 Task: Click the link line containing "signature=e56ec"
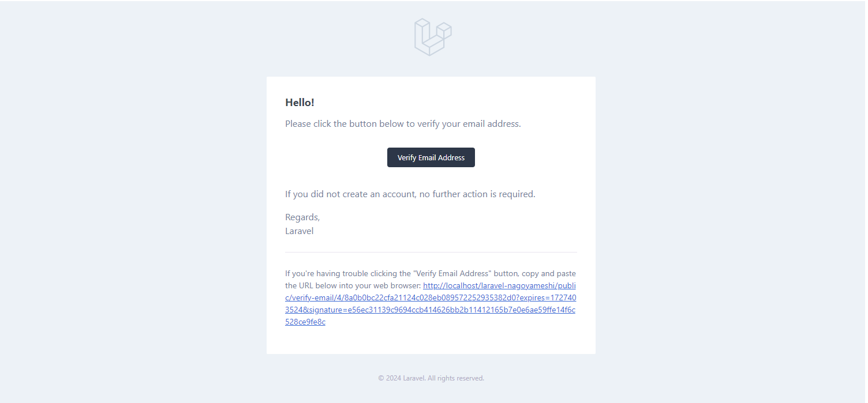[430, 310]
